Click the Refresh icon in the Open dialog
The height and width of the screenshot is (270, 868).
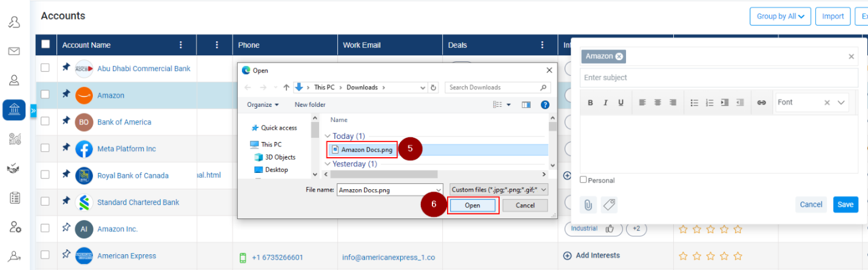tap(433, 87)
